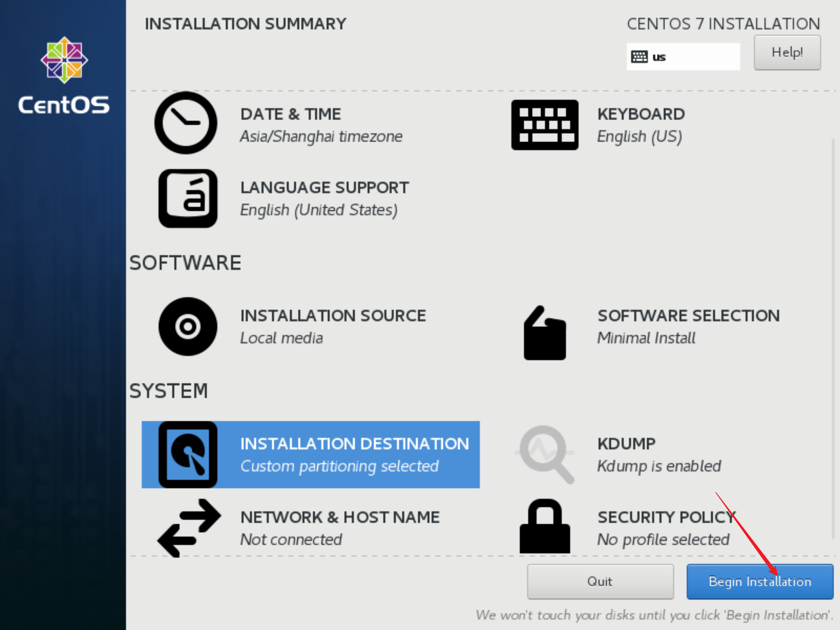
Task: Open Date & Time clock icon
Action: click(x=186, y=123)
